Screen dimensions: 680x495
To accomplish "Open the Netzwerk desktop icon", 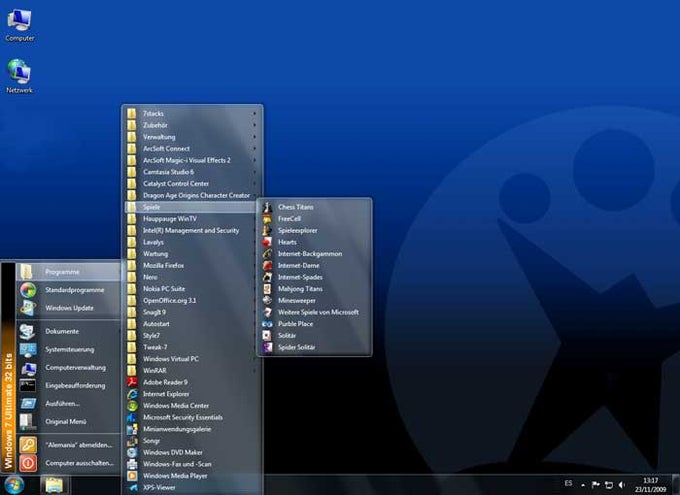I will click(x=20, y=76).
